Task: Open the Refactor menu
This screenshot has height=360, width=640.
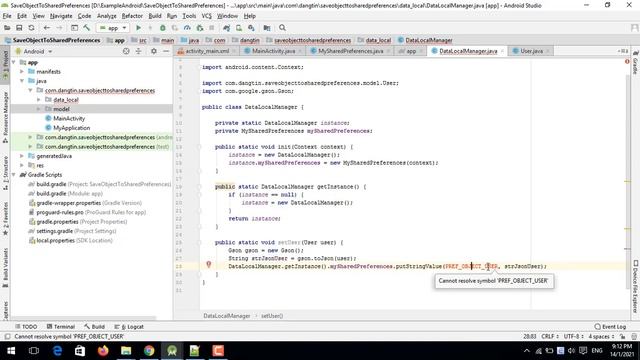Action: tap(132, 16)
